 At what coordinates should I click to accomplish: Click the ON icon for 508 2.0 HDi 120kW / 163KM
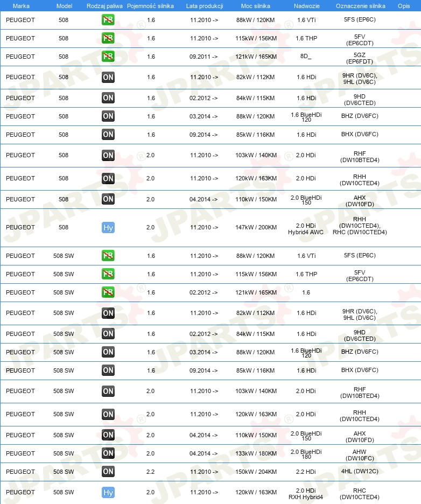coord(108,178)
